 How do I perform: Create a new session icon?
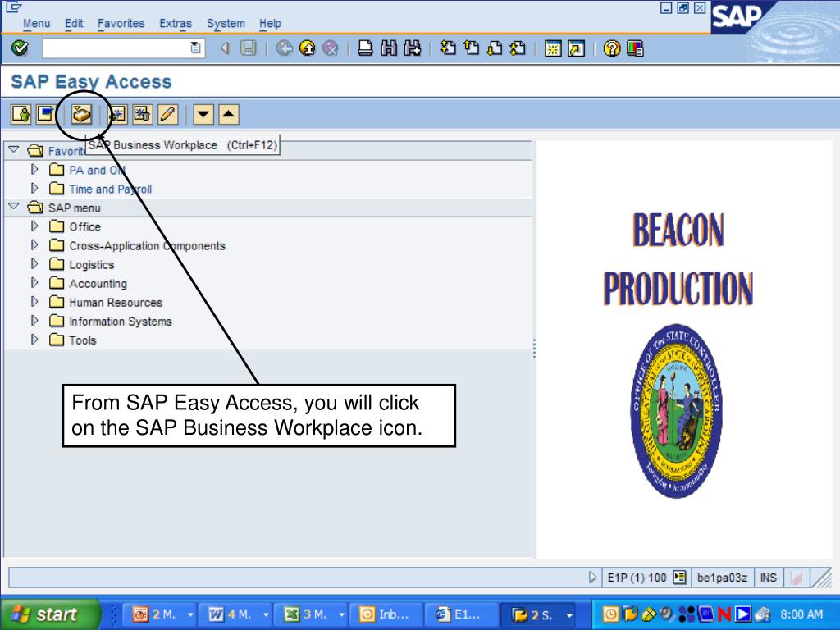coord(553,48)
